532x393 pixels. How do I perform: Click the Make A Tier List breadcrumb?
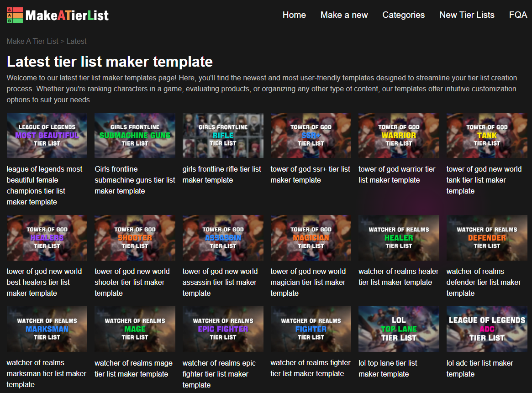coord(32,42)
